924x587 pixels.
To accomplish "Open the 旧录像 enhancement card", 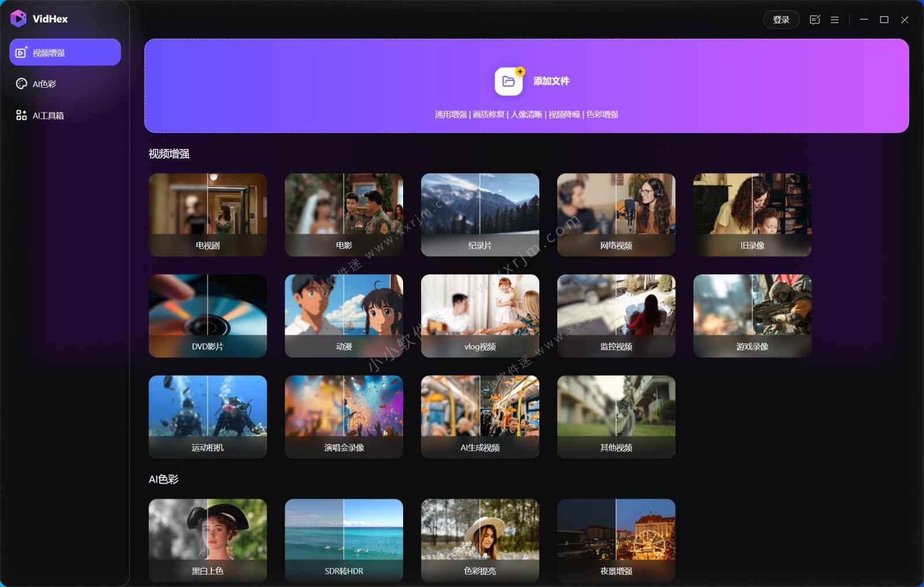I will [752, 215].
